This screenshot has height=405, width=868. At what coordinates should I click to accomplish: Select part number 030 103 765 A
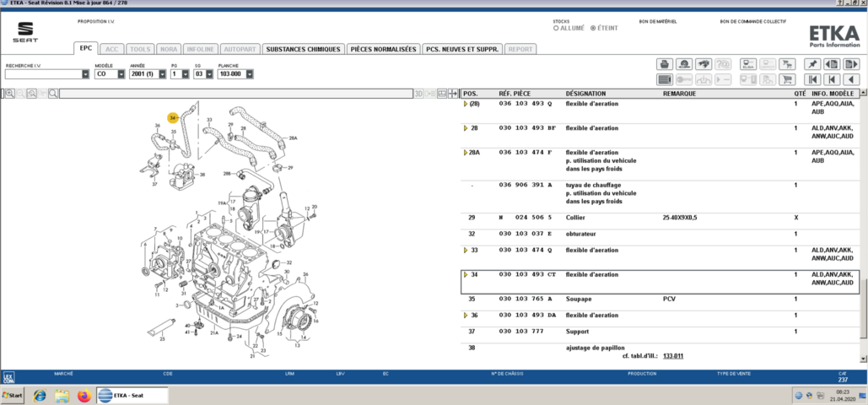tap(526, 299)
